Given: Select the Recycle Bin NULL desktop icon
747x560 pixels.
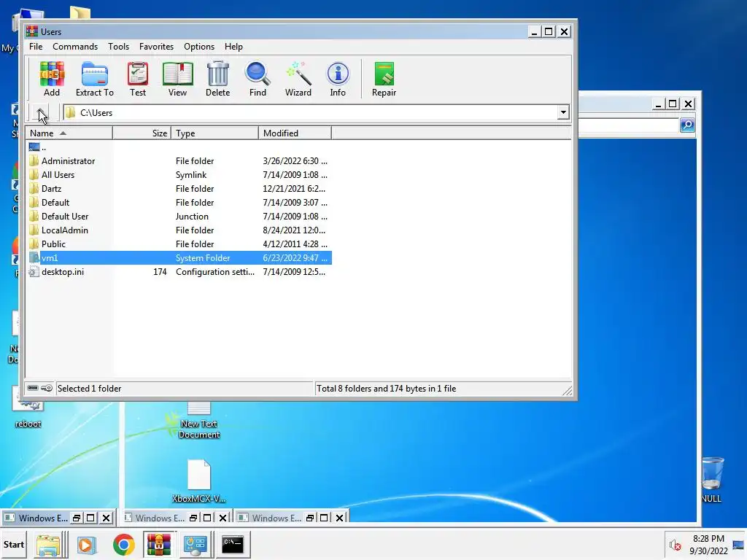Looking at the screenshot, I should pos(712,479).
